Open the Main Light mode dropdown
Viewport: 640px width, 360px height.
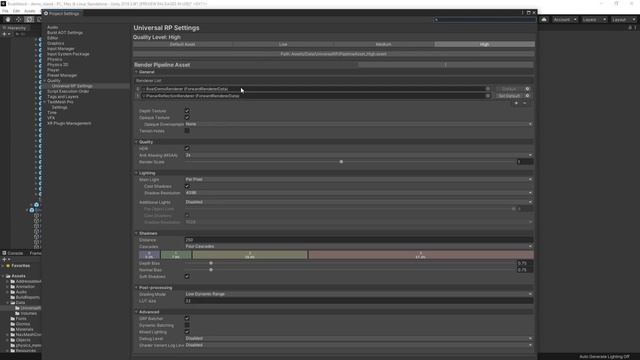pyautogui.click(x=359, y=179)
